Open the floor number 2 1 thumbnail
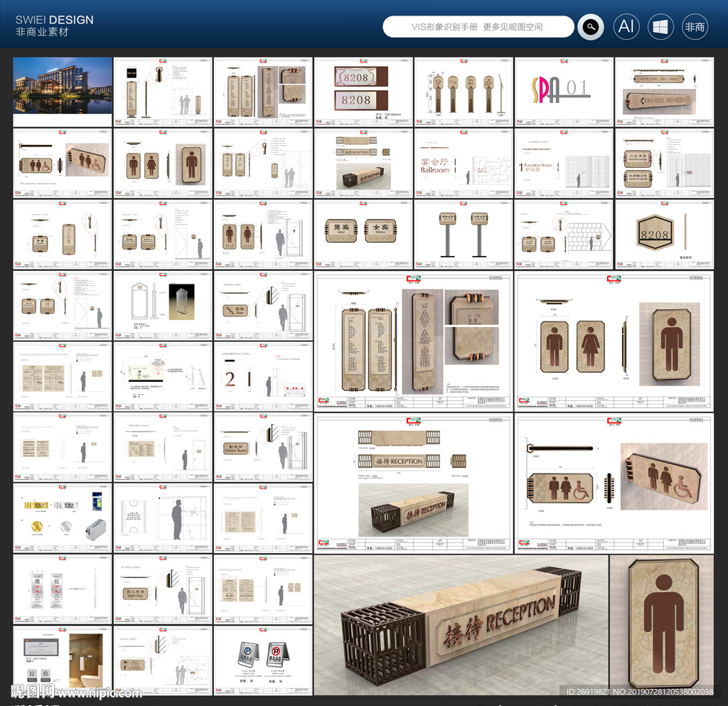This screenshot has height=706, width=728. click(x=263, y=377)
